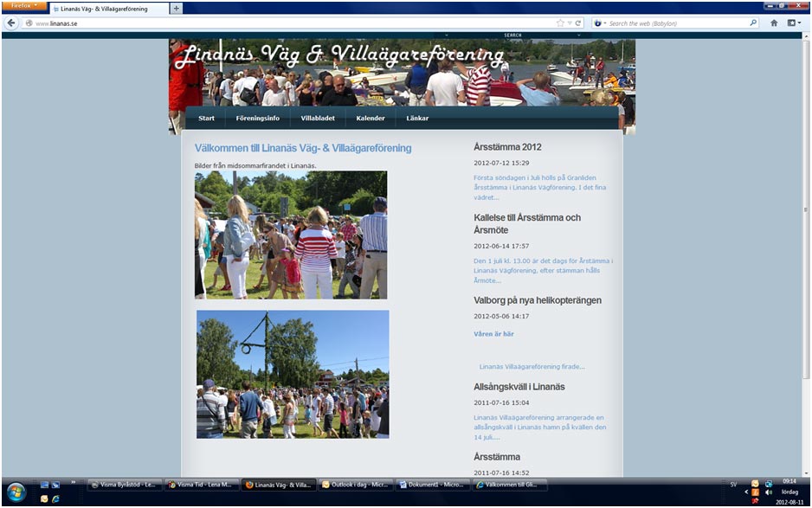Open the Föreningsinfo menu item

coord(257,118)
